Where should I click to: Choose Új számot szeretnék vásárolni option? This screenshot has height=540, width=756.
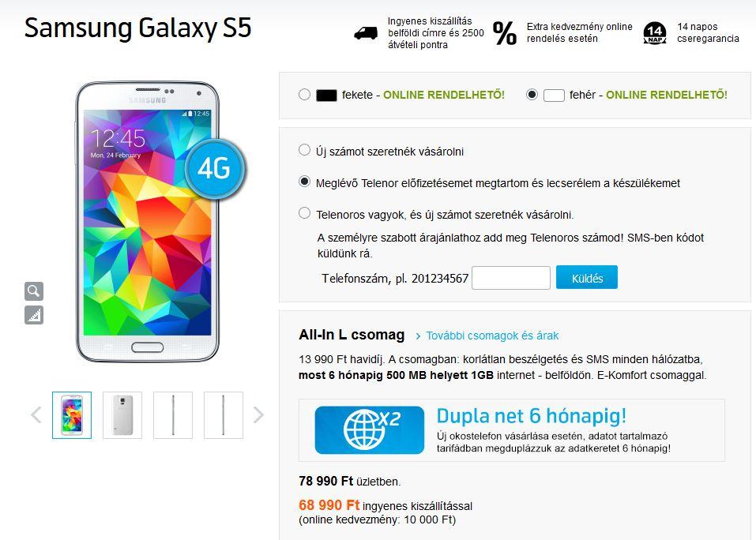(x=304, y=150)
